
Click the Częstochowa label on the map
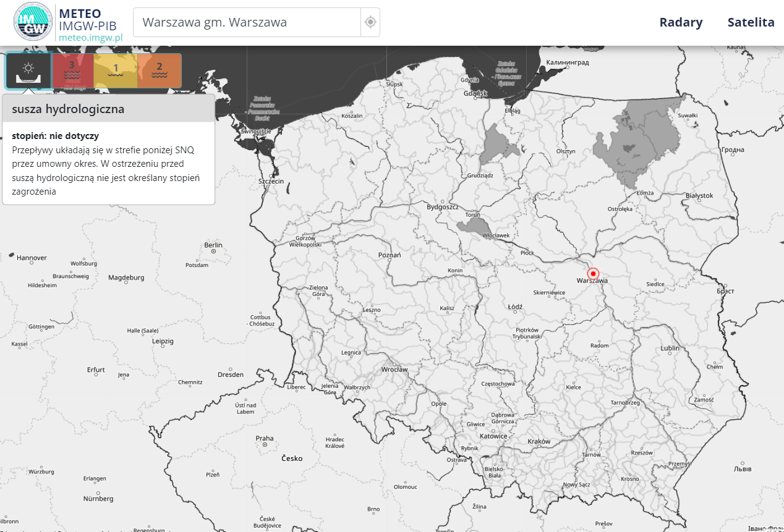coord(498,384)
